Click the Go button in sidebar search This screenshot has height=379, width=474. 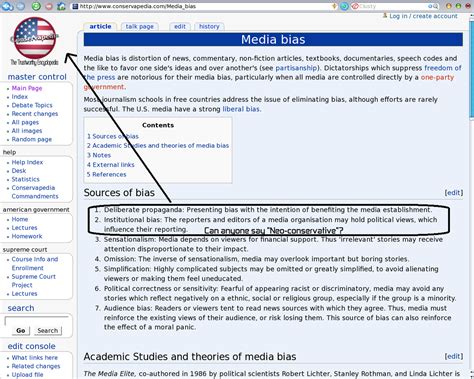pos(21,331)
